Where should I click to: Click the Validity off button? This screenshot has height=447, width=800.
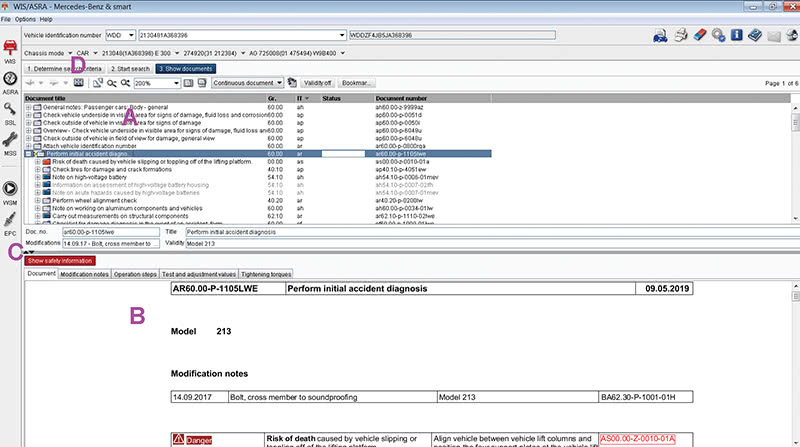click(318, 83)
